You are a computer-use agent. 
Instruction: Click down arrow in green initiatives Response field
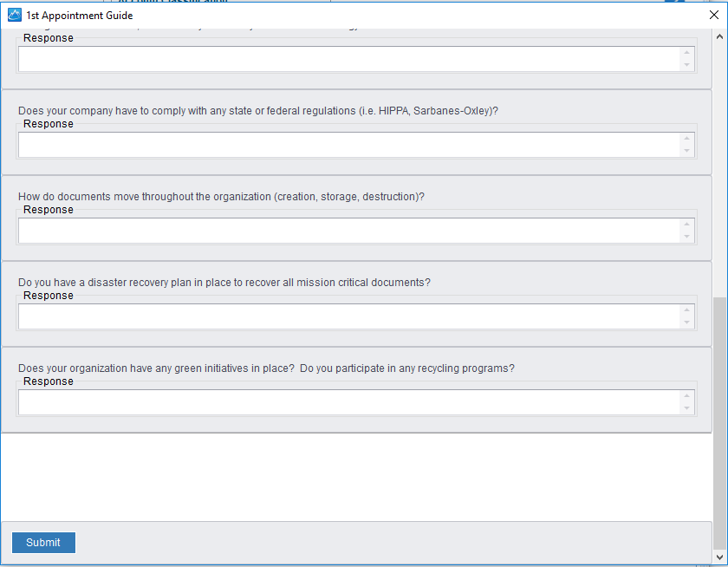click(687, 408)
